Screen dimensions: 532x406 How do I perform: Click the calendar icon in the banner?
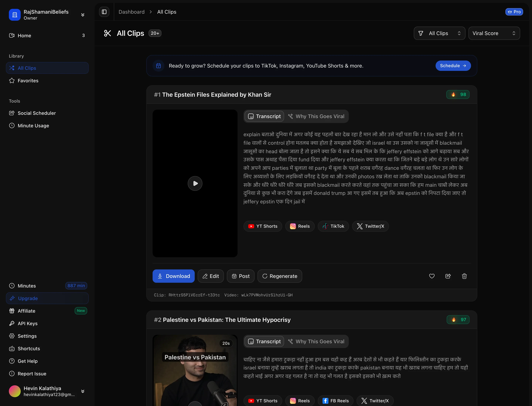(x=158, y=66)
